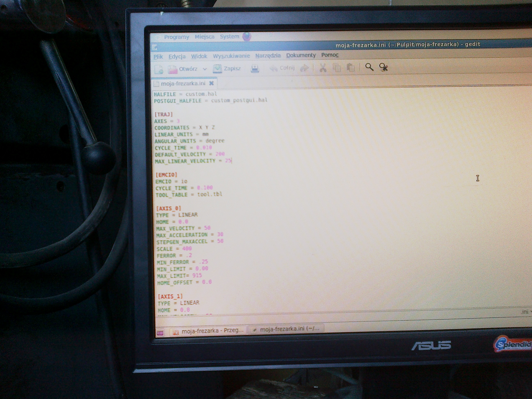Image resolution: width=532 pixels, height=399 pixels.
Task: Open the Edycja menu
Action: point(177,56)
